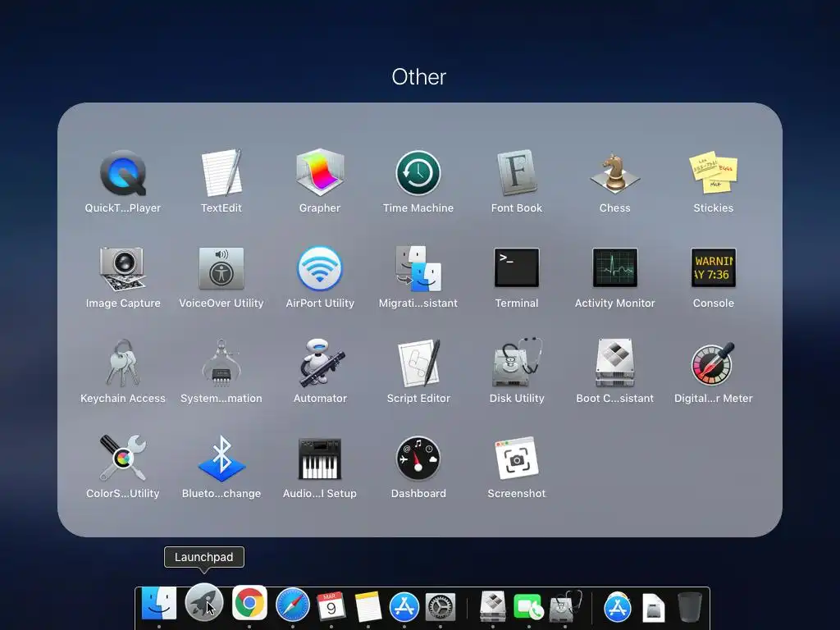Image resolution: width=840 pixels, height=630 pixels.
Task: Start the Chess app
Action: [615, 173]
